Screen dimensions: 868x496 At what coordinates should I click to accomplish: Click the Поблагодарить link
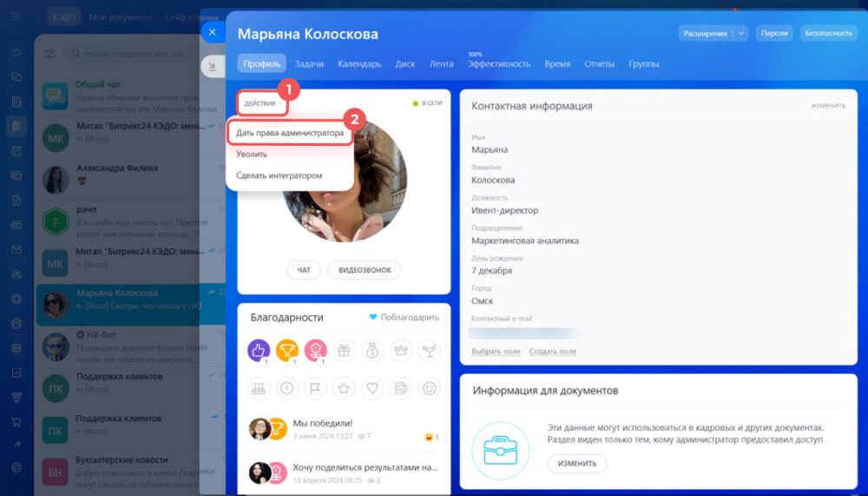click(404, 317)
